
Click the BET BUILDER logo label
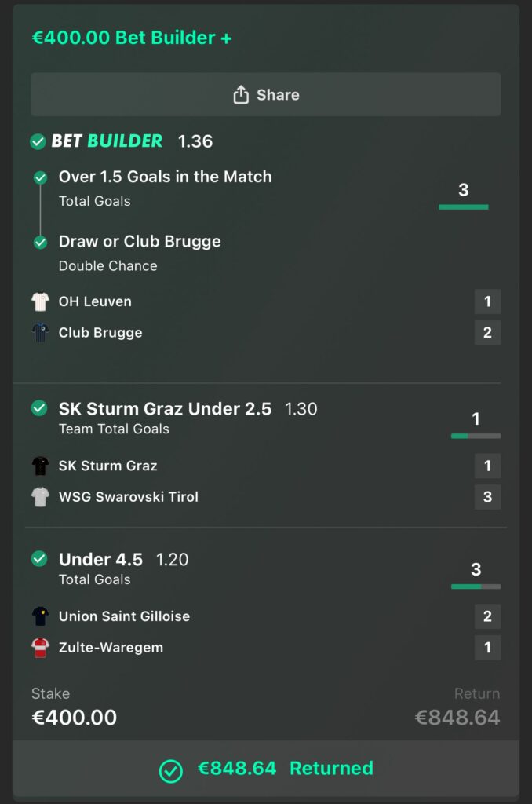[x=107, y=141]
